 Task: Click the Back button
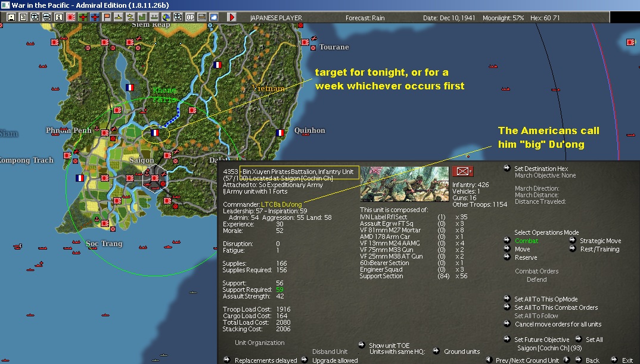[x=592, y=360]
